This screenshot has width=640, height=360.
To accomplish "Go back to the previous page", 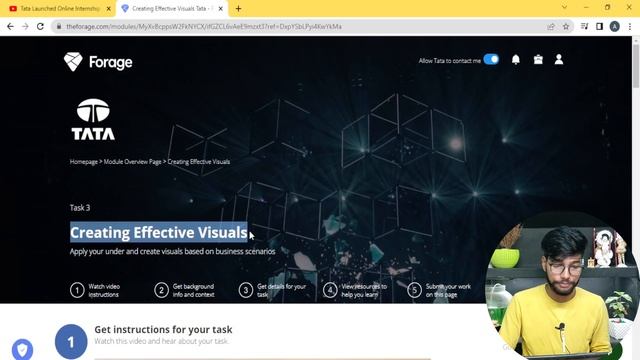I will tap(10, 27).
